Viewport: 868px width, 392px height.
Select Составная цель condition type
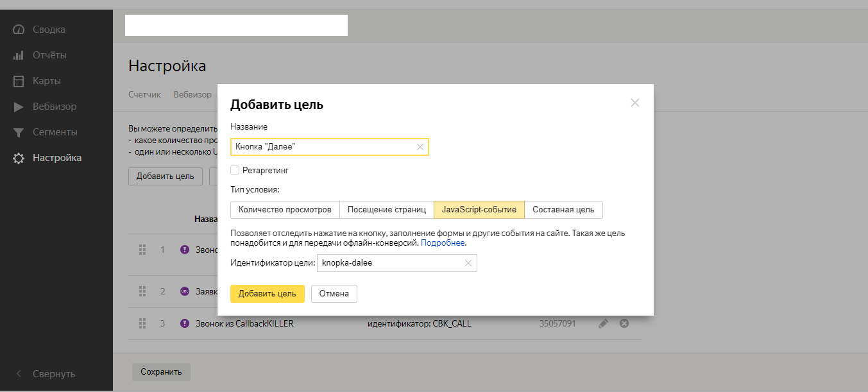tap(563, 210)
